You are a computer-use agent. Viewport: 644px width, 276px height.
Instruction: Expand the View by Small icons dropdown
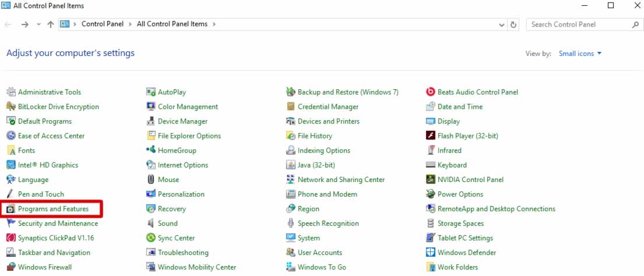[580, 54]
